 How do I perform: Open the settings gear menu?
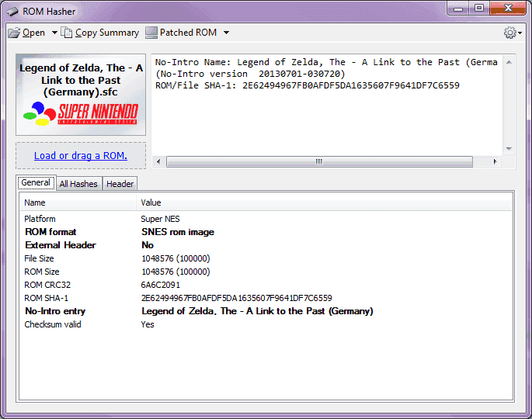[x=513, y=33]
